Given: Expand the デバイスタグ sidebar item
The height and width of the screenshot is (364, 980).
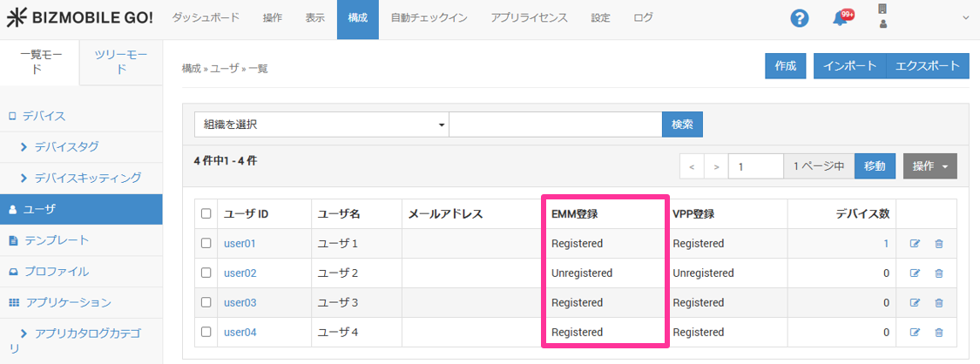Looking at the screenshot, I should 66,146.
